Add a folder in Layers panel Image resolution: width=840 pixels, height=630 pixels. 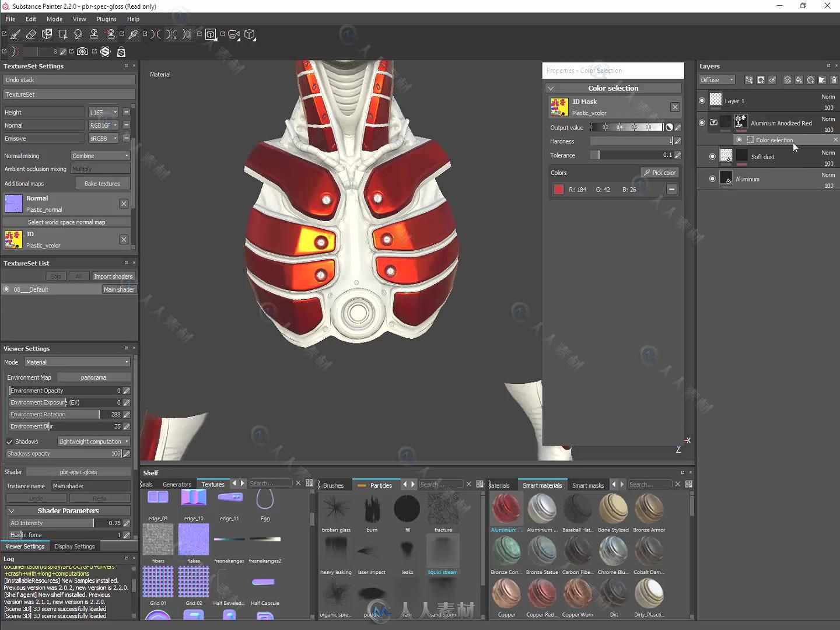click(x=822, y=80)
